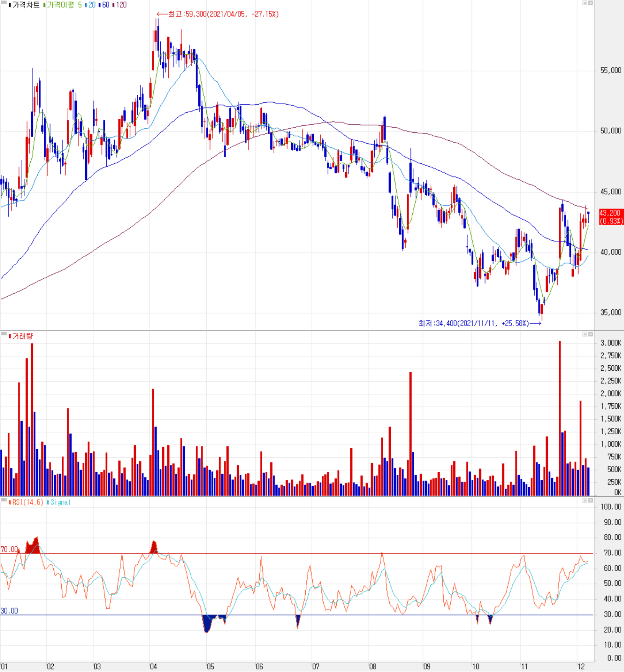Select the Signal line legend label
This screenshot has width=624, height=672.
point(60,502)
